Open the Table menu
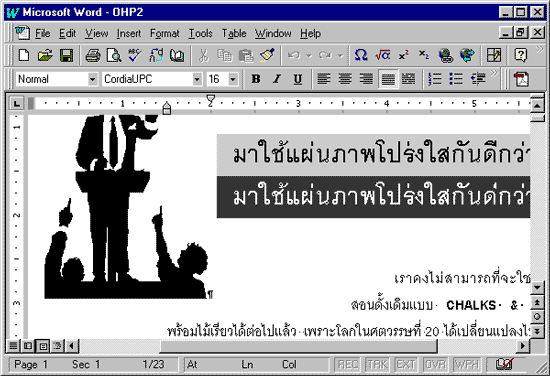This screenshot has height=376, width=550. pos(234,33)
